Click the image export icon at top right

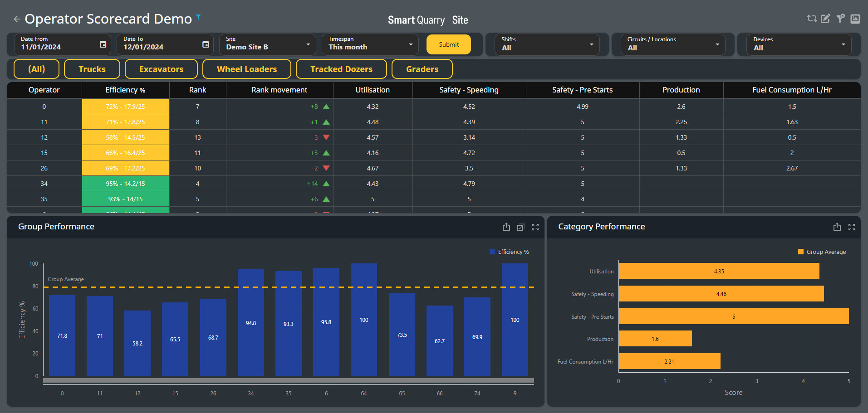[855, 19]
